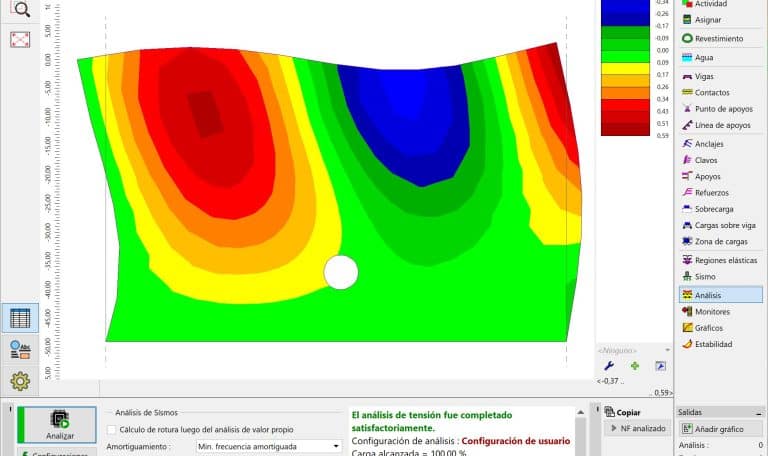Screen dimensions: 768x456
Task: Select the Análisis frame
Action: [x=720, y=295]
